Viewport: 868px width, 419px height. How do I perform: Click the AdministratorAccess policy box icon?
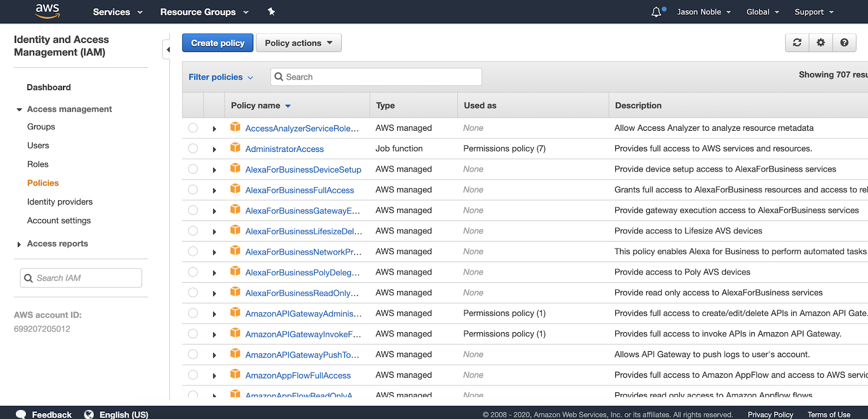[x=235, y=148]
